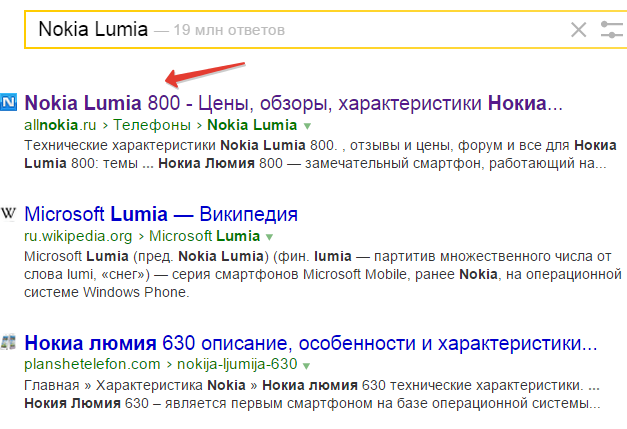Open search settings via the sliders icon

[x=612, y=30]
